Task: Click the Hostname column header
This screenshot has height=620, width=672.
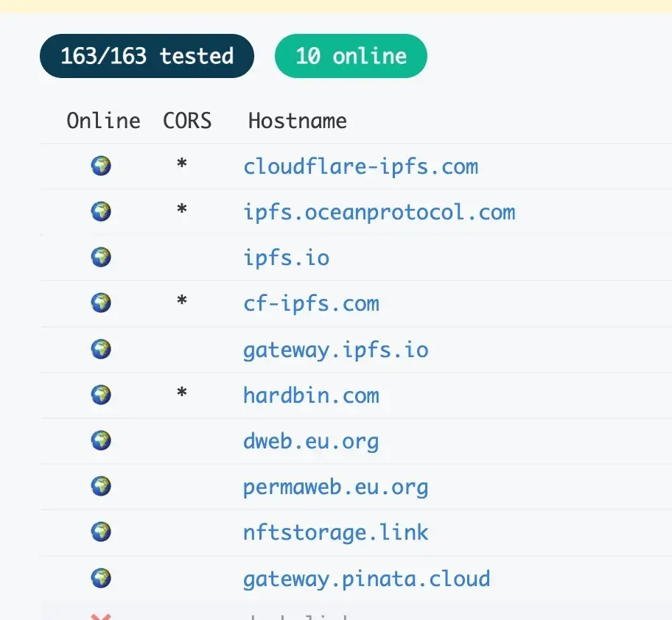Action: (x=298, y=121)
